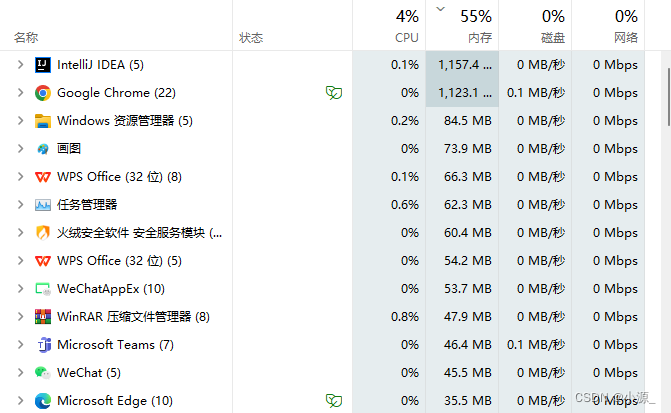Expand the WeChat (5) process group
Image resolution: width=671 pixels, height=413 pixels.
[x=20, y=373]
